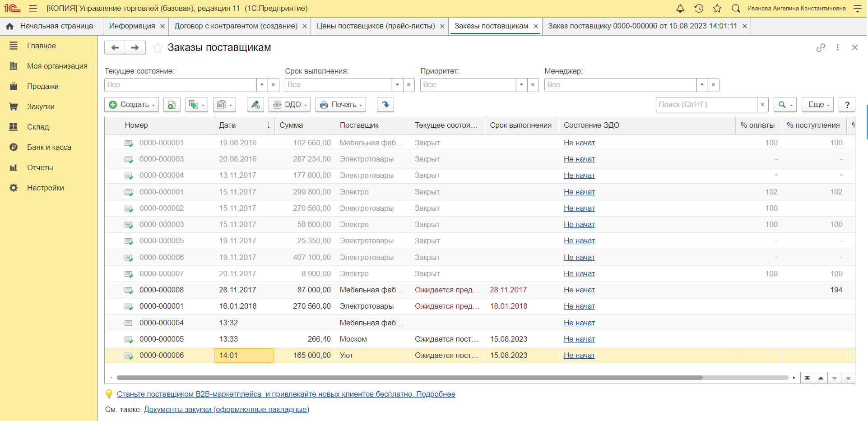Expand the Менеджер filter dropdown
Viewport: 868px width, 421px height.
702,85
